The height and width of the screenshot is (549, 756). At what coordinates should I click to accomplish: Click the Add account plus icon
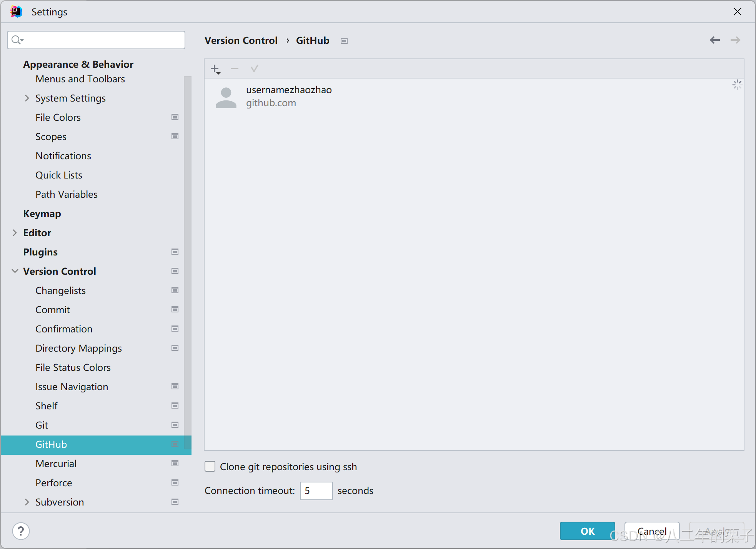(x=215, y=69)
